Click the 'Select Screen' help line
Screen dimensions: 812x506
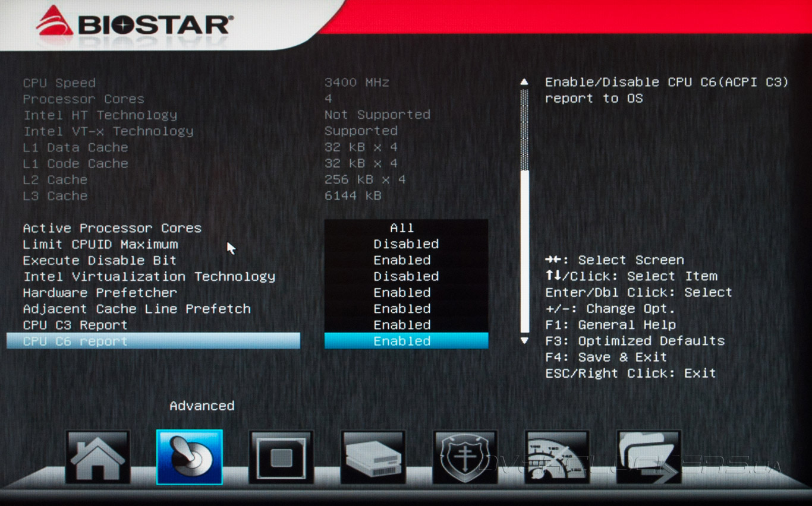tap(615, 260)
